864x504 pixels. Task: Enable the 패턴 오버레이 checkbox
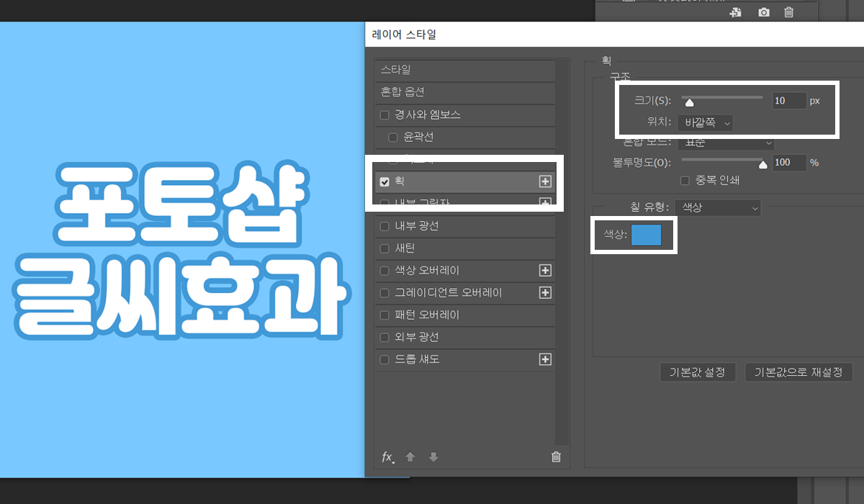click(x=384, y=316)
